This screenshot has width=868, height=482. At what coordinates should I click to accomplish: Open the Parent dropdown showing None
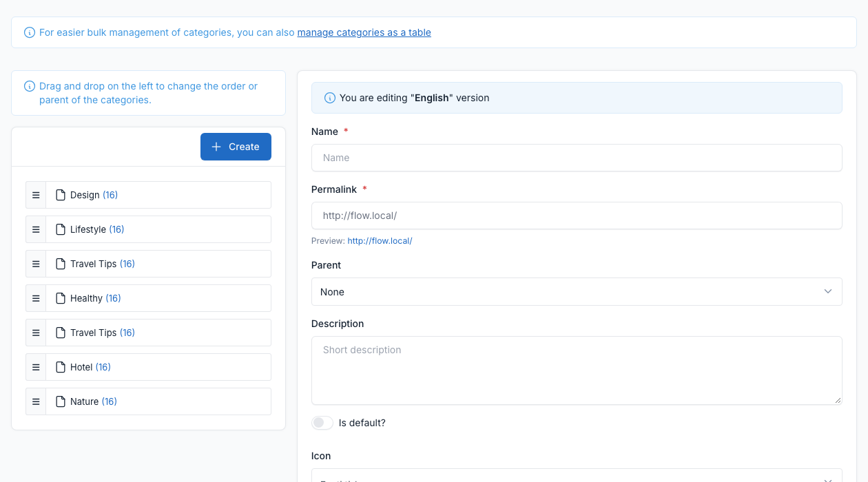coord(577,292)
